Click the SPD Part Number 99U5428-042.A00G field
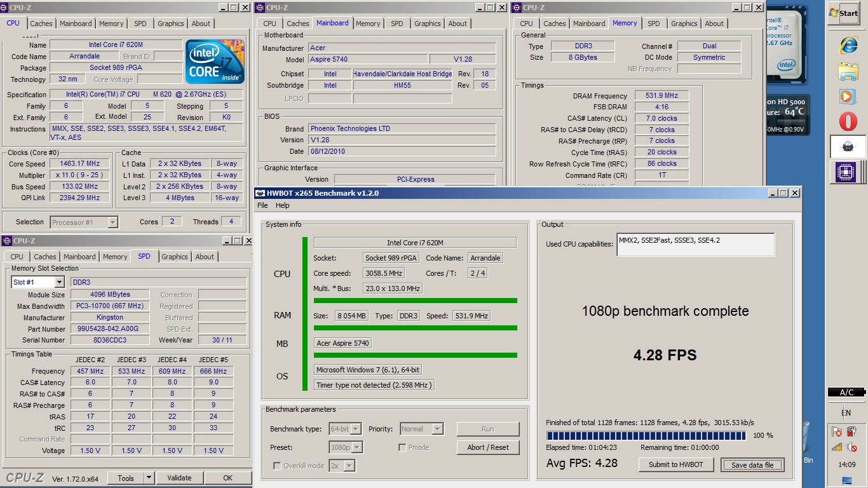 tap(110, 329)
